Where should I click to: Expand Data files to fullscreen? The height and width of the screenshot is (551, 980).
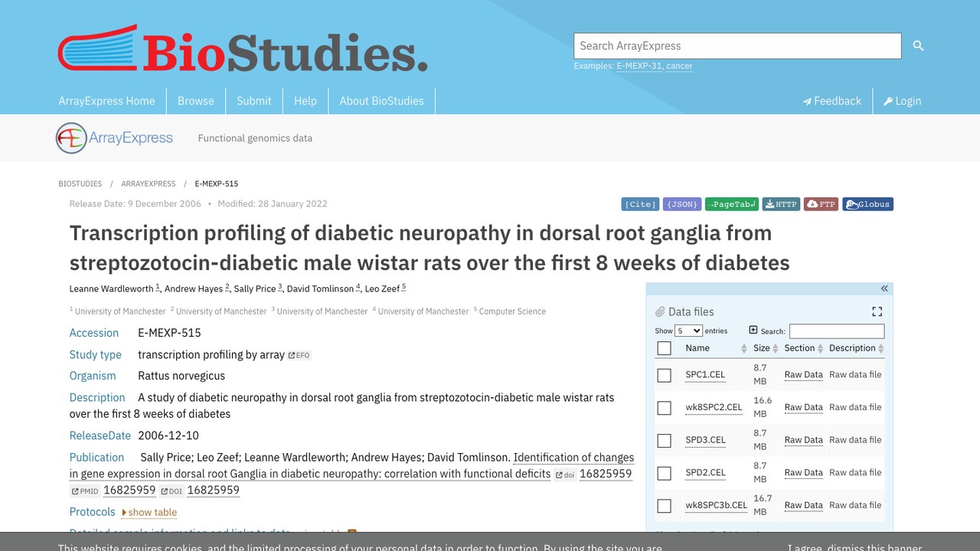coord(877,311)
